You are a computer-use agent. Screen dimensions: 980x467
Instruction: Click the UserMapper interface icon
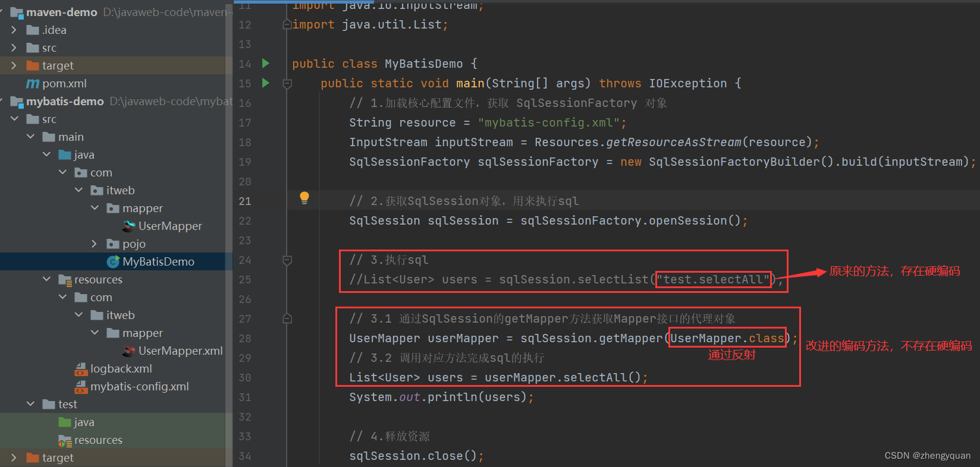(129, 226)
